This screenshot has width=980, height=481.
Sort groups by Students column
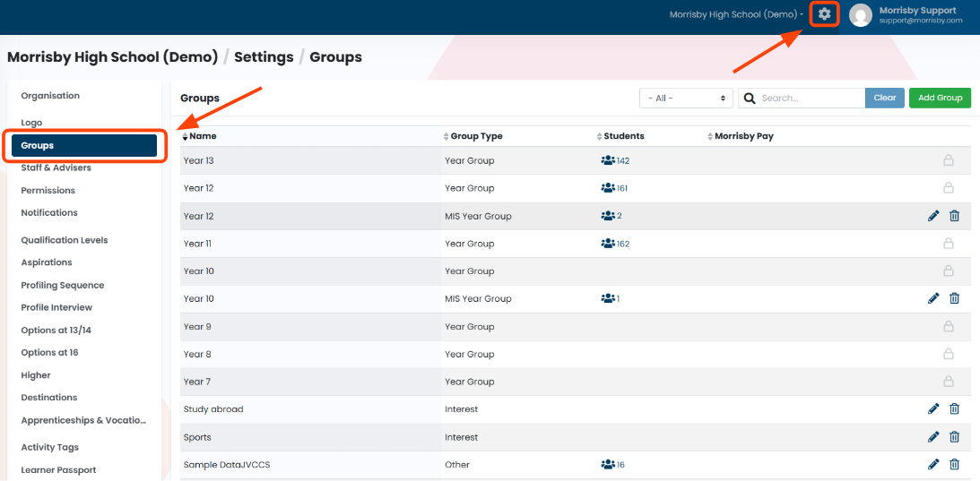point(620,136)
